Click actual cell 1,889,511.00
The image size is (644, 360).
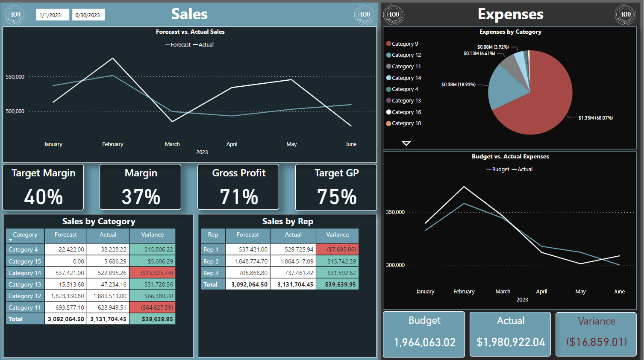tap(108, 296)
